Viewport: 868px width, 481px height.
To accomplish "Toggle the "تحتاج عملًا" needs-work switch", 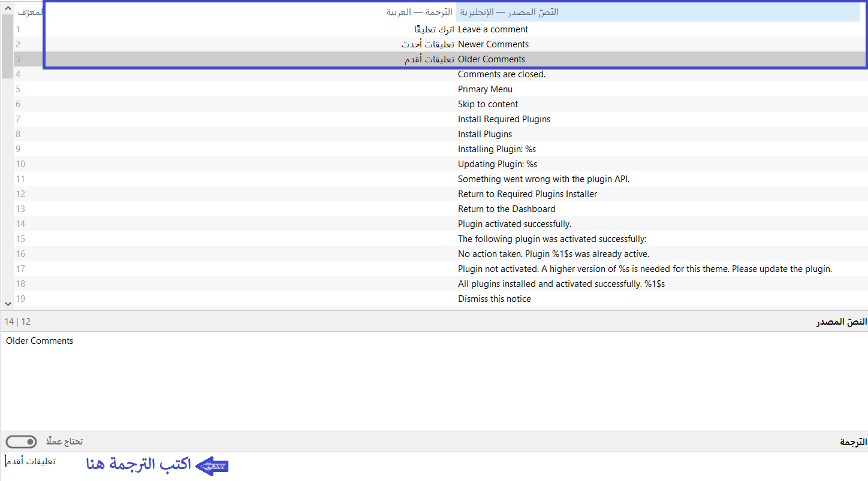I will point(22,442).
